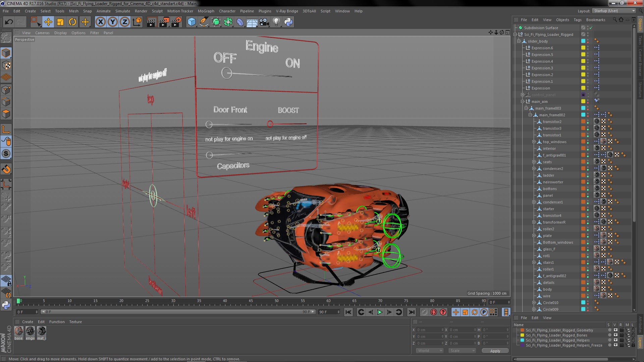Open the MoGraph menu

206,11
